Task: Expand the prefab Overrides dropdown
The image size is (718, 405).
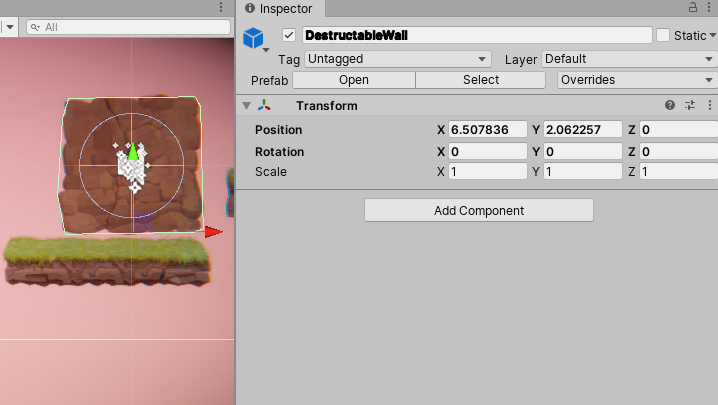Action: point(636,80)
